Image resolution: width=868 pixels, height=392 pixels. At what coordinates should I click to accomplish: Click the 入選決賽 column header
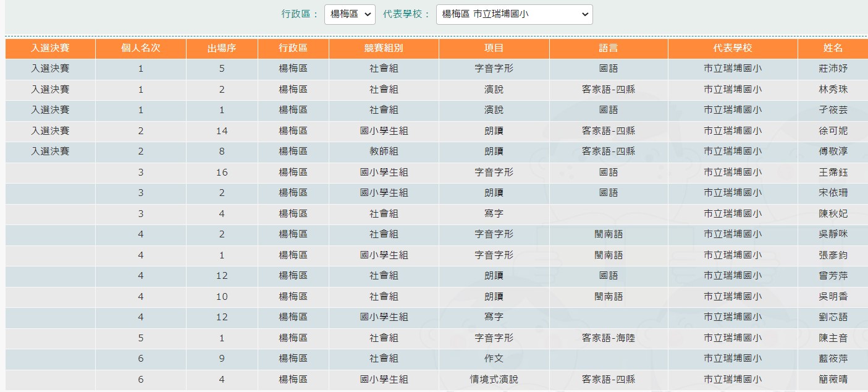tap(50, 48)
